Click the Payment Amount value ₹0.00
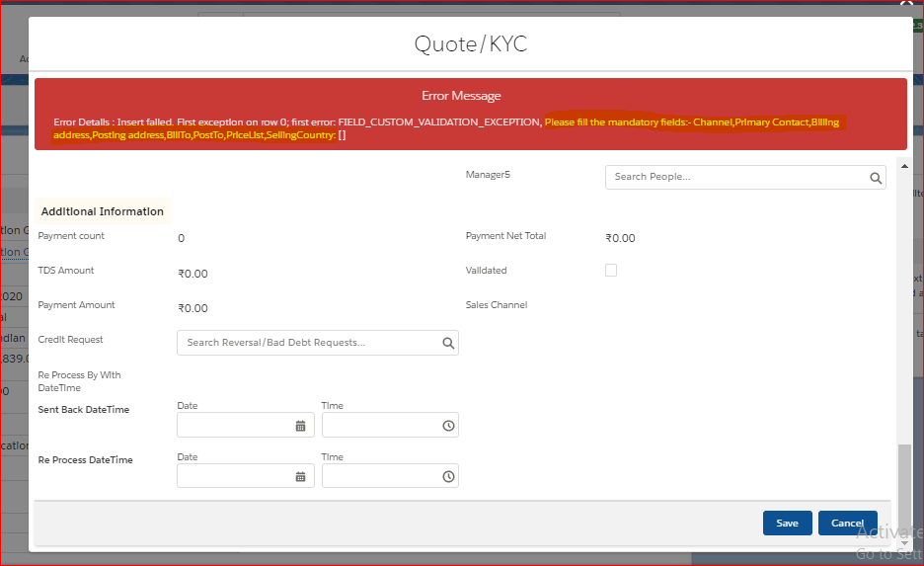Image resolution: width=924 pixels, height=566 pixels. pos(193,308)
